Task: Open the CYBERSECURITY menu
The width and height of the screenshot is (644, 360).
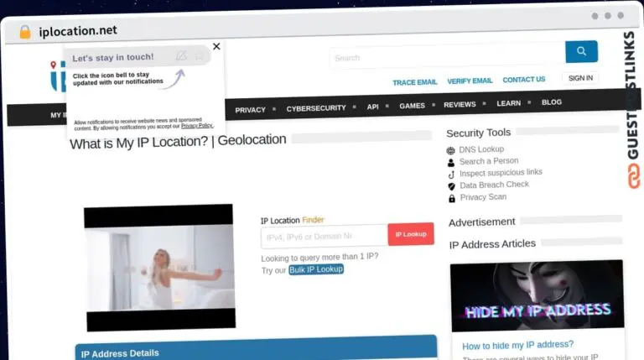Action: click(316, 108)
